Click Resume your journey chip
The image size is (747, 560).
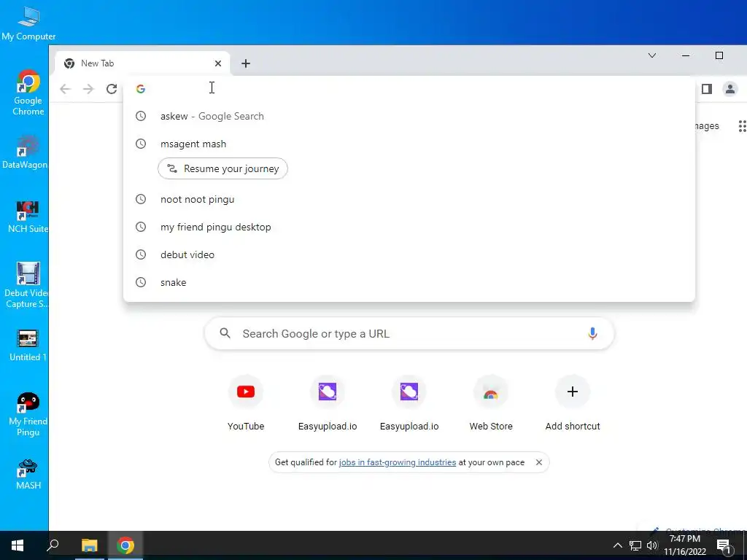click(x=222, y=168)
